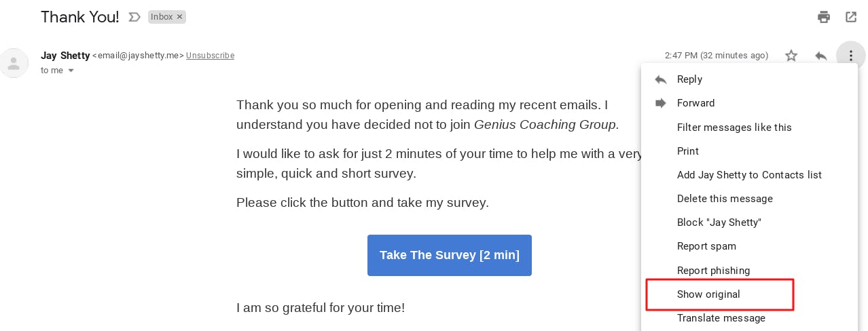Print all using the printer icon

[824, 17]
